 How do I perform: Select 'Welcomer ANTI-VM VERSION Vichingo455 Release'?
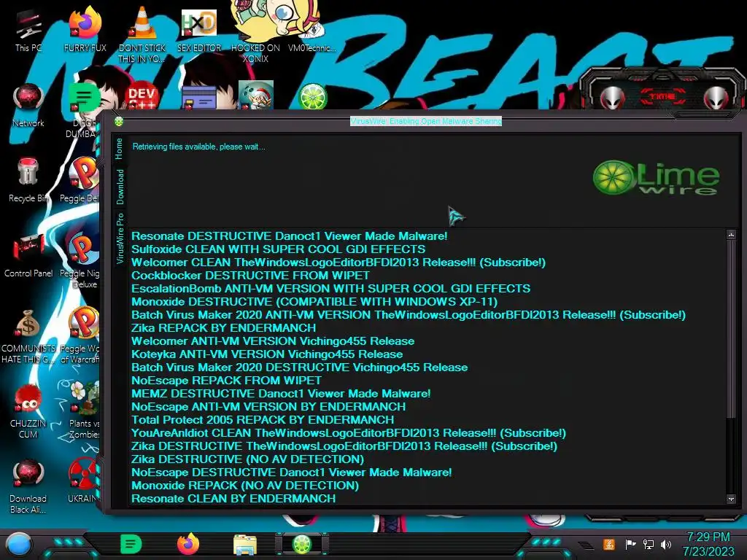click(273, 341)
